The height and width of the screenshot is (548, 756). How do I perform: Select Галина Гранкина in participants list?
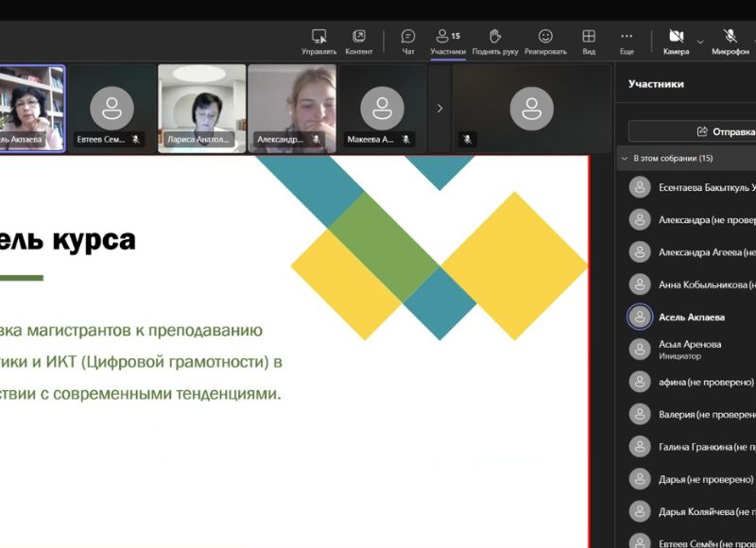[x=704, y=447]
